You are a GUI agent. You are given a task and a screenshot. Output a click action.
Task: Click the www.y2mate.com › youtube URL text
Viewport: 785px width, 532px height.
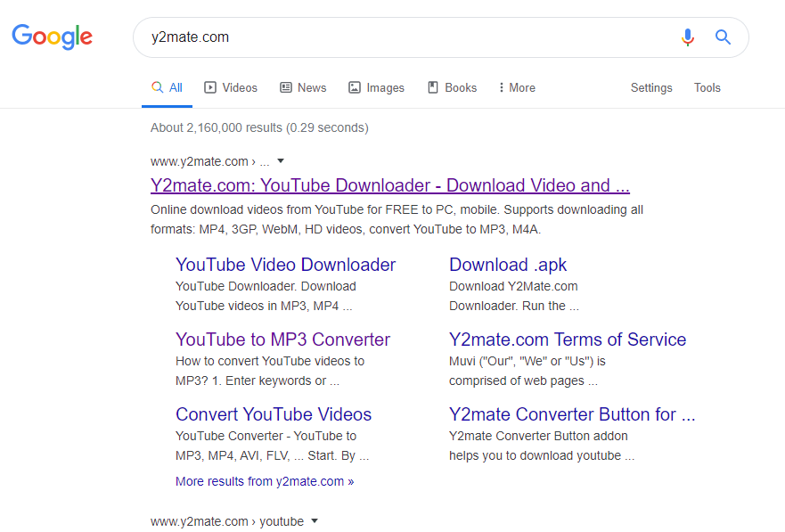pos(227,521)
